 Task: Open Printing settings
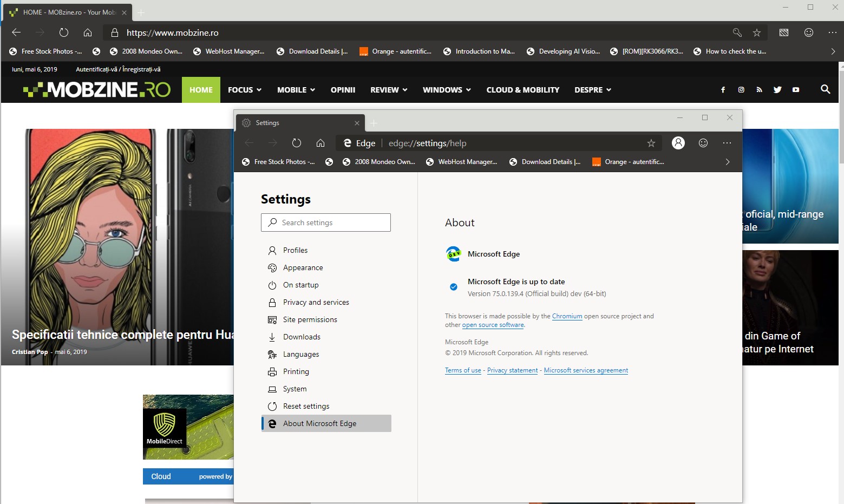point(326,371)
